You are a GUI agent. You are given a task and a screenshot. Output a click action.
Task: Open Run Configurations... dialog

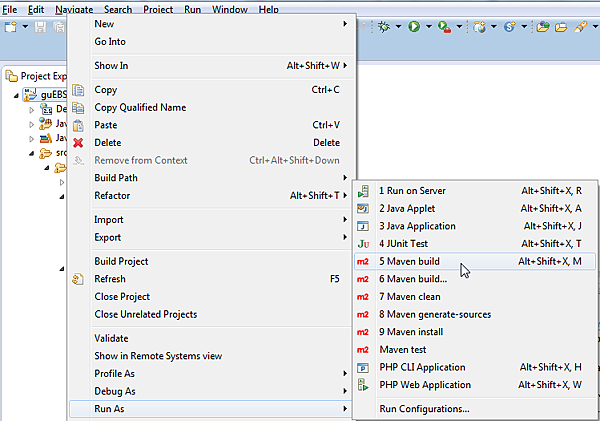point(475,409)
